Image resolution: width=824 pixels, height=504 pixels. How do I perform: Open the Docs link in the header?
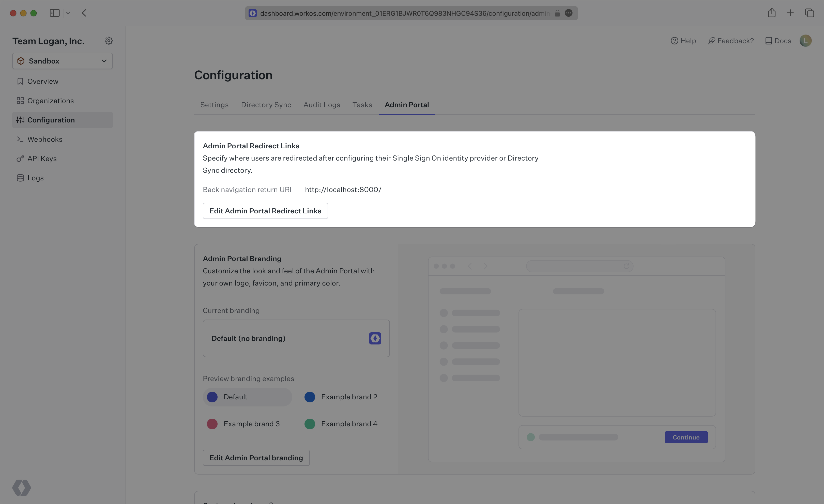click(x=777, y=40)
